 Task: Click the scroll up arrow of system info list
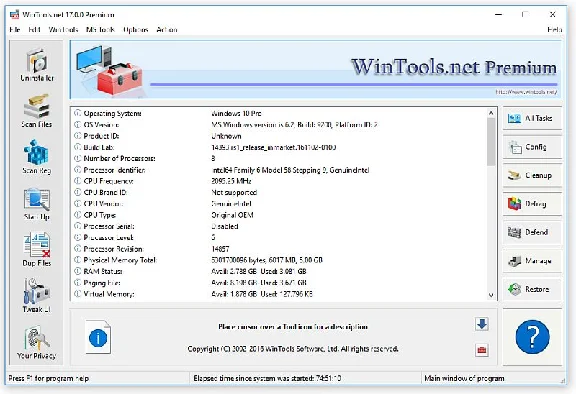491,113
